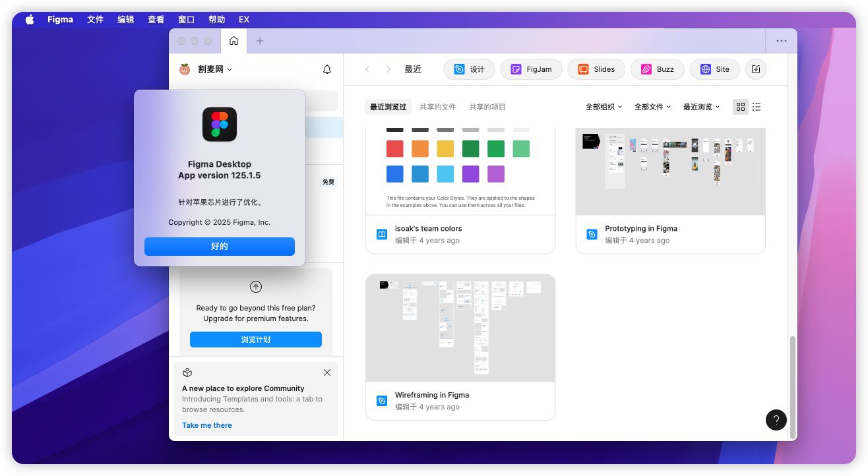868x476 pixels.
Task: Open the Home tab icon
Action: coord(233,41)
